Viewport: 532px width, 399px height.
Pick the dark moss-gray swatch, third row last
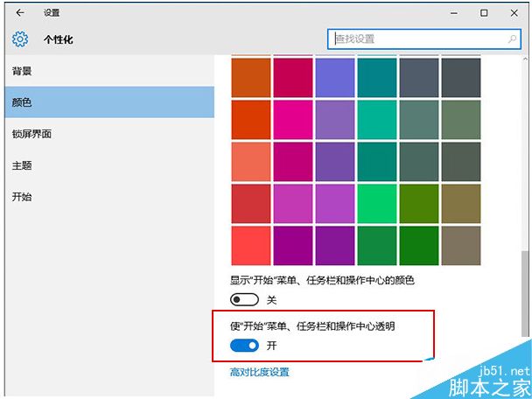(x=461, y=162)
